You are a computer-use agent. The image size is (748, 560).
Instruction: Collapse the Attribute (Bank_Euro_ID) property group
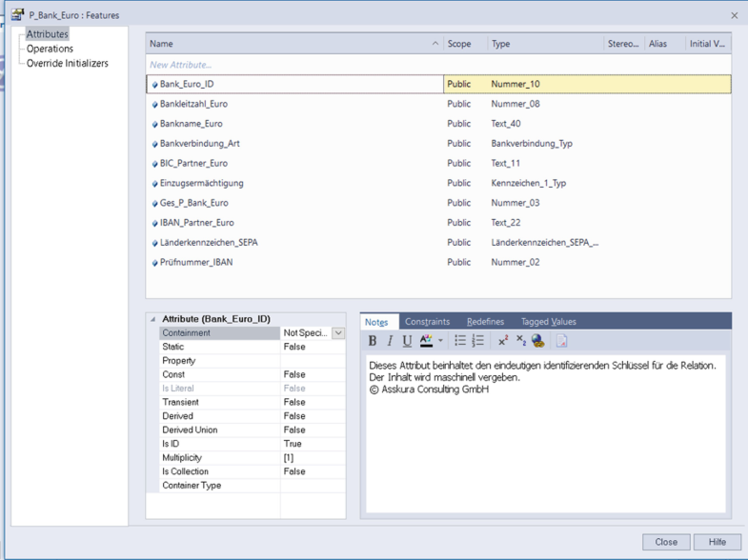pyautogui.click(x=152, y=319)
